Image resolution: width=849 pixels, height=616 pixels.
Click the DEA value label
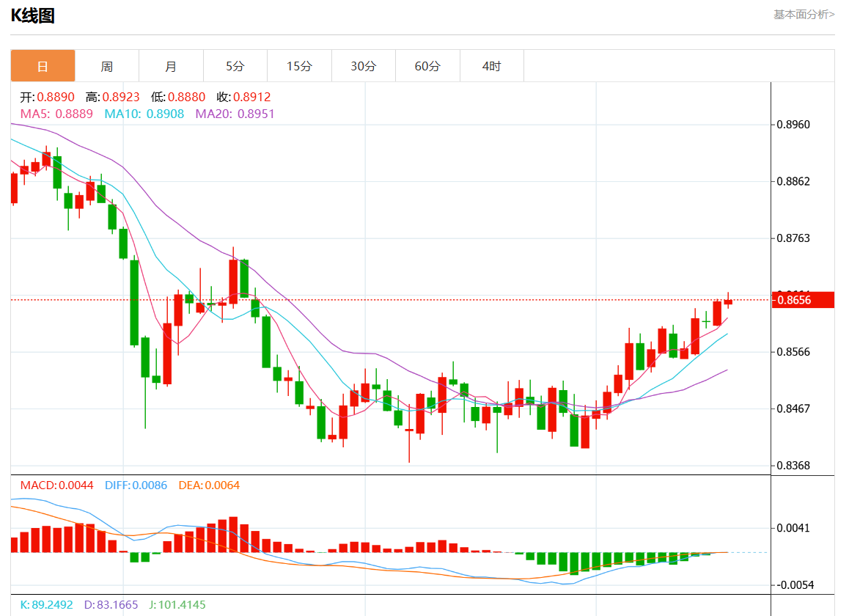pyautogui.click(x=209, y=485)
